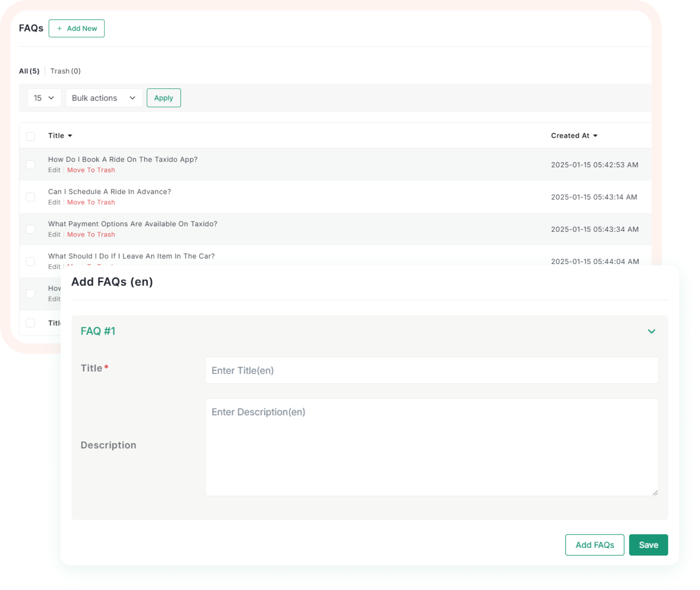Click into the Enter Description(en) textarea

(431, 447)
